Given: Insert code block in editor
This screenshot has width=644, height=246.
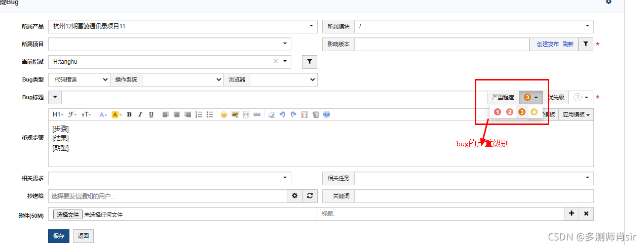Looking at the screenshot, I should click(246, 114).
